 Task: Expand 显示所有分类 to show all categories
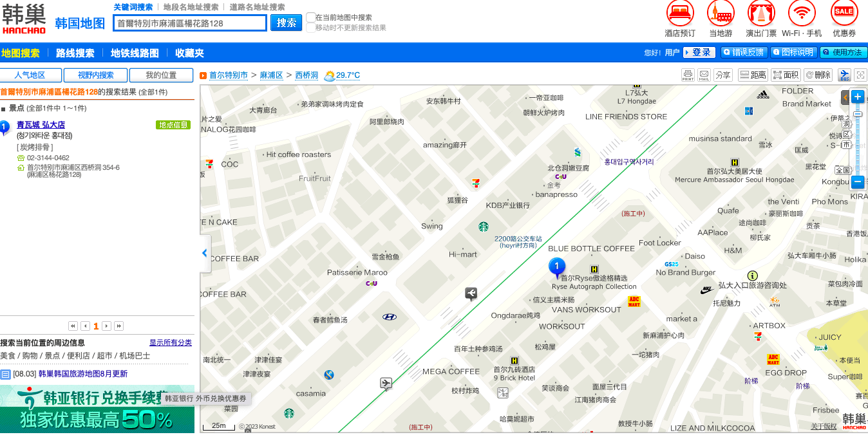point(170,342)
